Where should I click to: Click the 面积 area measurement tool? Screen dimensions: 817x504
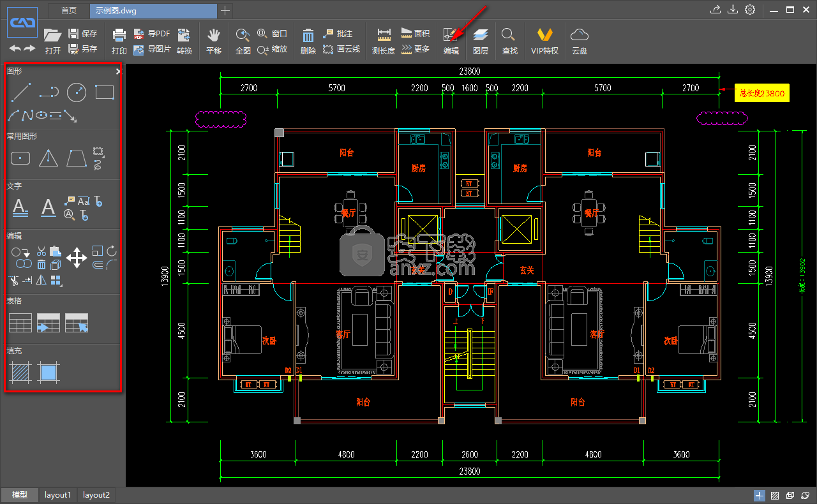click(x=416, y=34)
